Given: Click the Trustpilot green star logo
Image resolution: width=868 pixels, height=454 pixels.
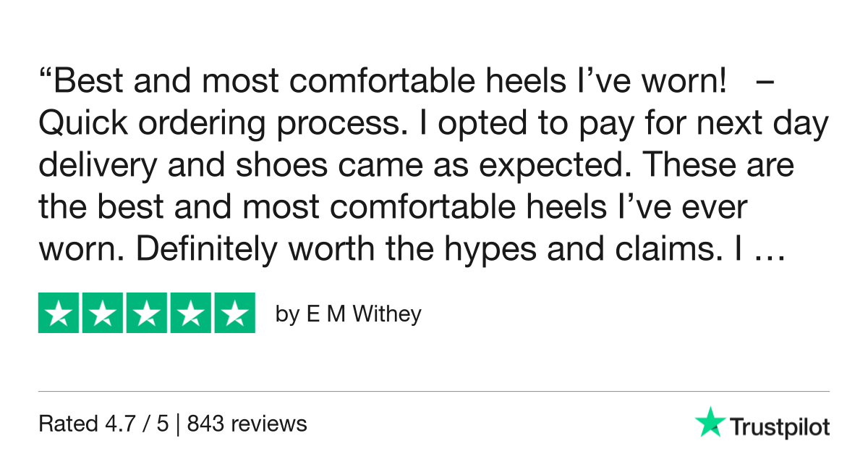Looking at the screenshot, I should tap(709, 422).
